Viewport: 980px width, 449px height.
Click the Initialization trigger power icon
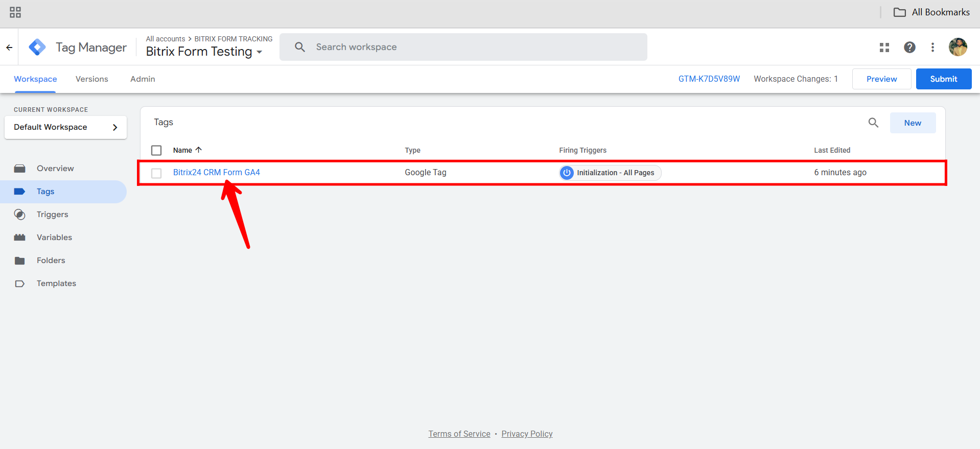(x=567, y=173)
